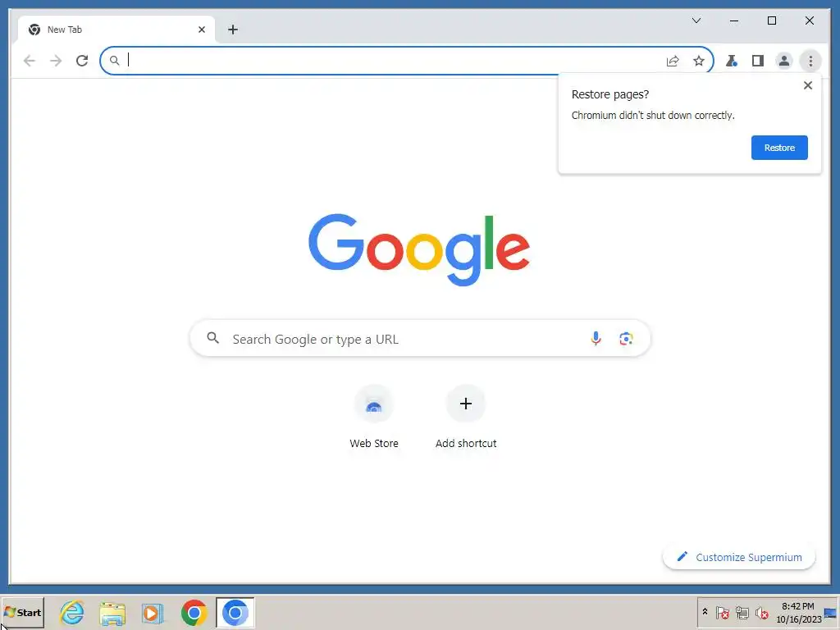The height and width of the screenshot is (630, 840).
Task: Click the Supermium taskbar icon
Action: tap(235, 612)
